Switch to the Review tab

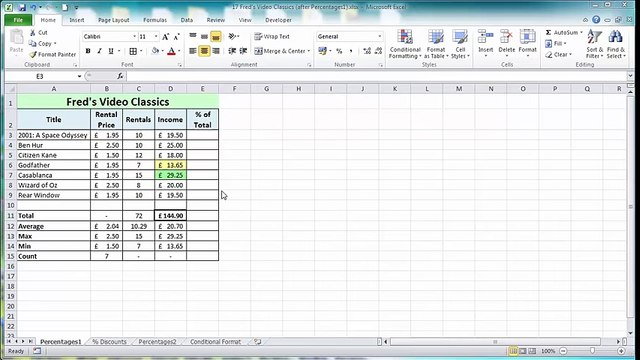point(216,20)
